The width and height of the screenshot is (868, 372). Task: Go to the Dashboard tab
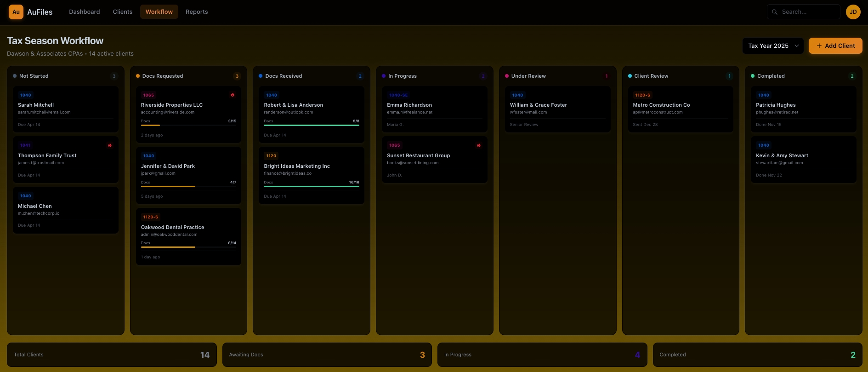pos(85,12)
